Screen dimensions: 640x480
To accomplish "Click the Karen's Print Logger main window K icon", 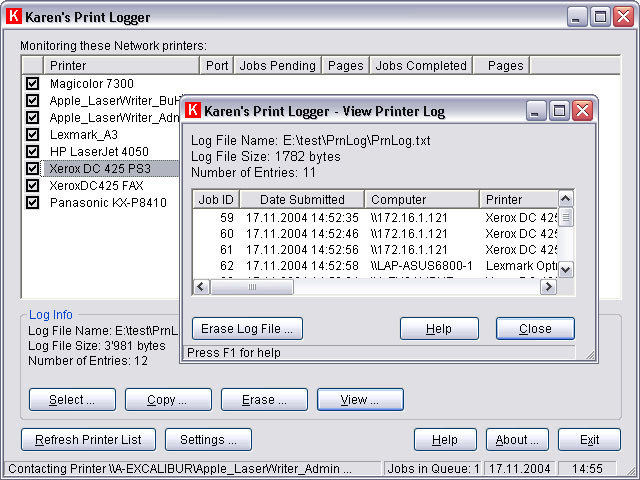I will click(x=13, y=16).
